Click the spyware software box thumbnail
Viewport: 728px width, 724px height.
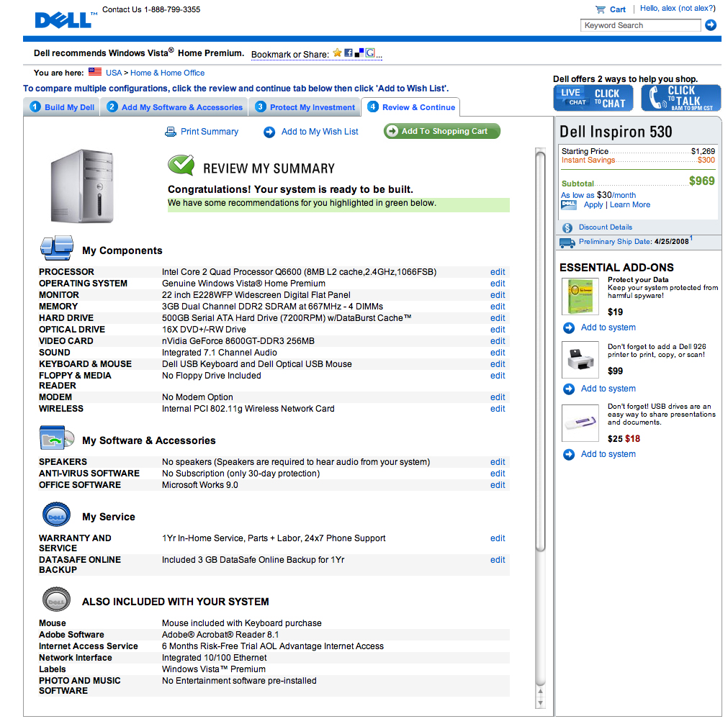(x=580, y=297)
